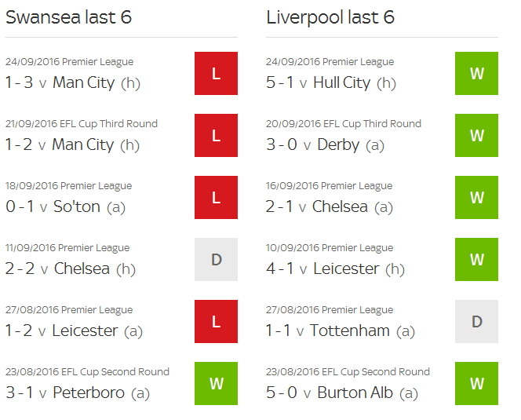The image size is (521, 420).
Task: Open the 5-1 v Hull City result
Action: click(331, 82)
